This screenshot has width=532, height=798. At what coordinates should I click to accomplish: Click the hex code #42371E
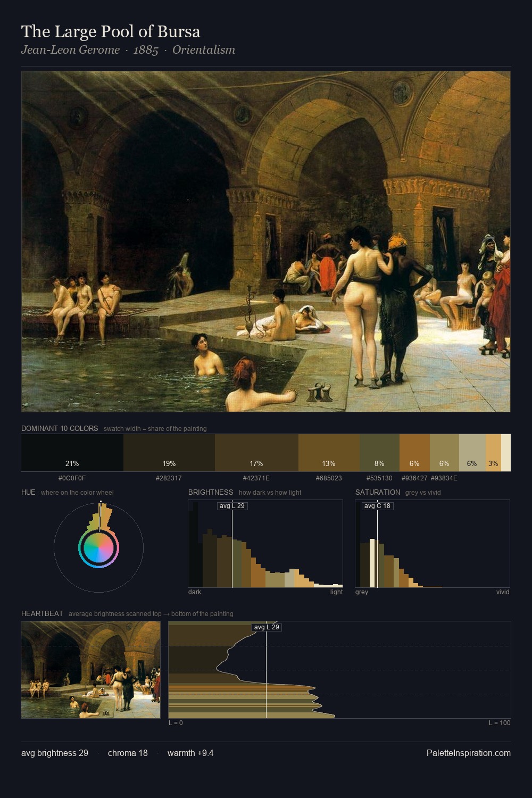click(256, 478)
